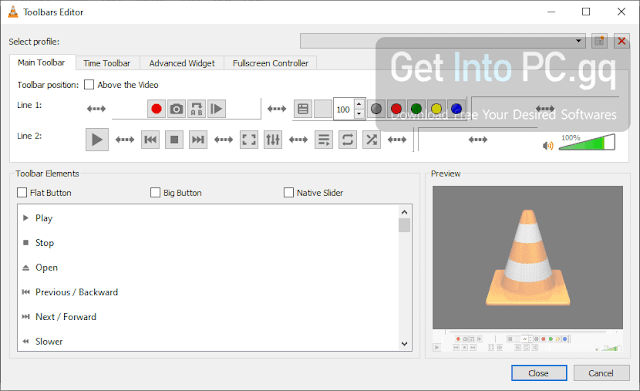Switch to the Main Toolbar tab

click(41, 62)
